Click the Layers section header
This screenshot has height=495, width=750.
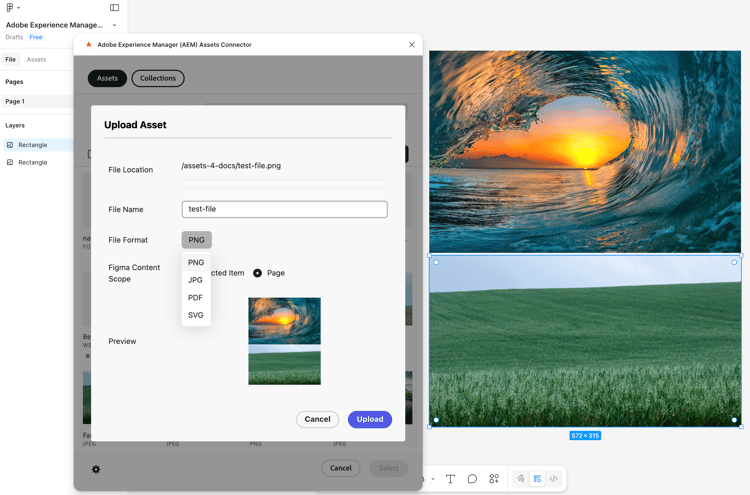(x=15, y=125)
